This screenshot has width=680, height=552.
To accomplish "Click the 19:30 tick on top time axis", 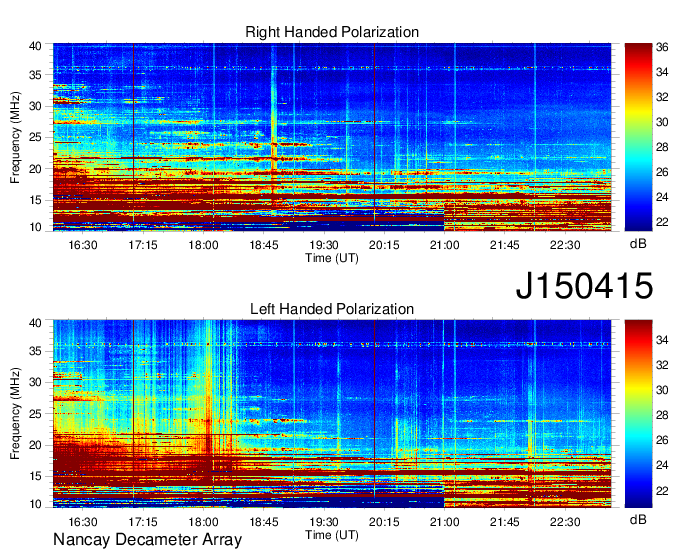I will (324, 245).
